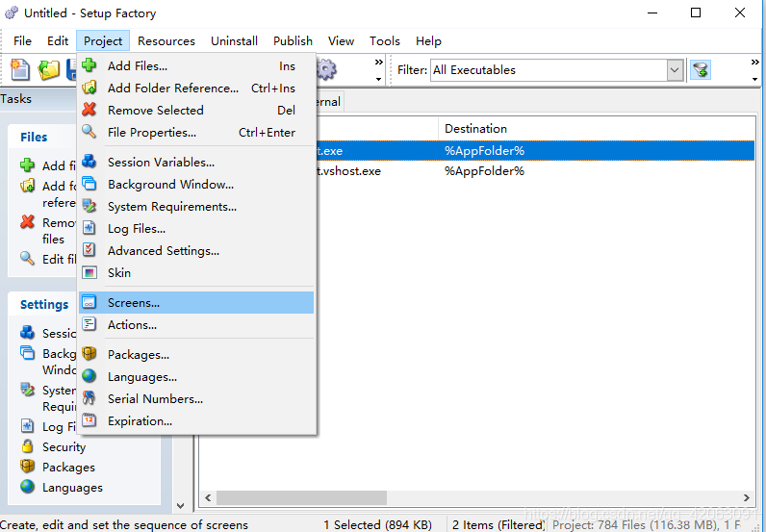Click the green plus Add Files menu icon
The image size is (766, 532).
[89, 65]
